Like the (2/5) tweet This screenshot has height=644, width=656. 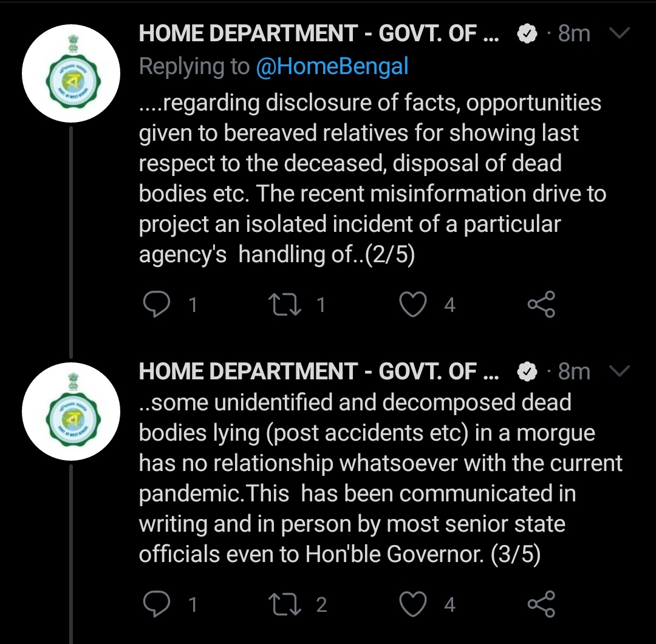pos(414,304)
